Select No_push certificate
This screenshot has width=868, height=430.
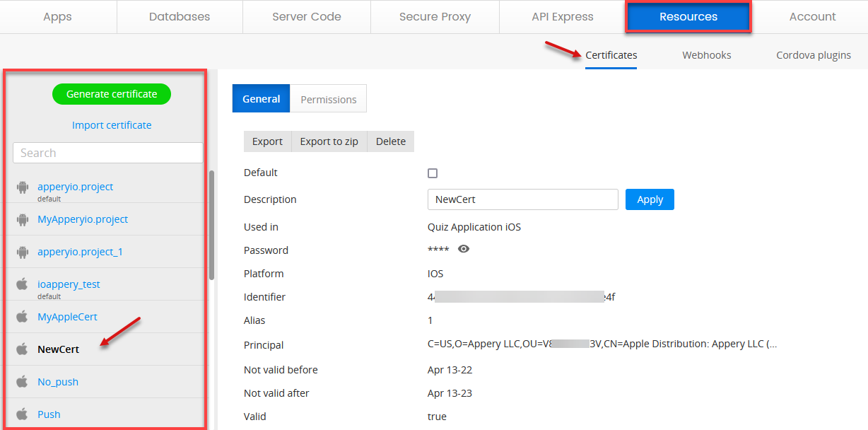point(58,382)
